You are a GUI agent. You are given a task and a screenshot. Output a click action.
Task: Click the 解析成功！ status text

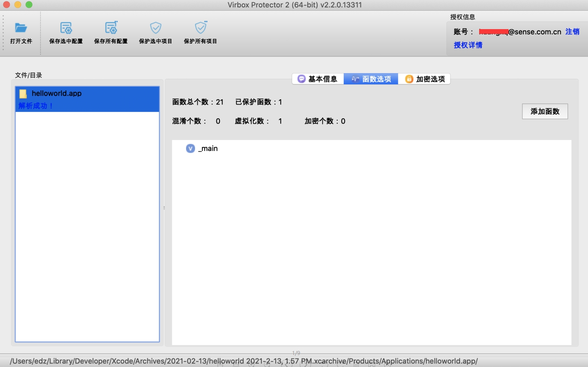tap(36, 106)
